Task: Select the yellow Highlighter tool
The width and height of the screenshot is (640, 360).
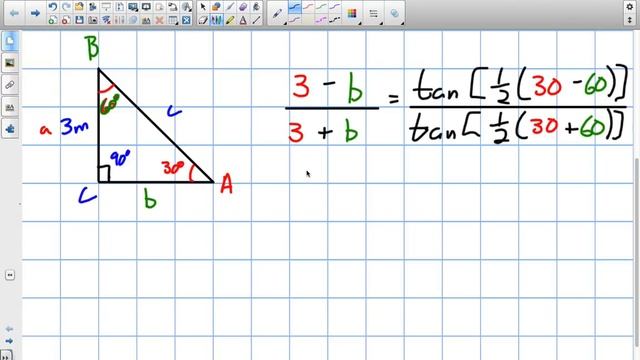Action: point(230,20)
